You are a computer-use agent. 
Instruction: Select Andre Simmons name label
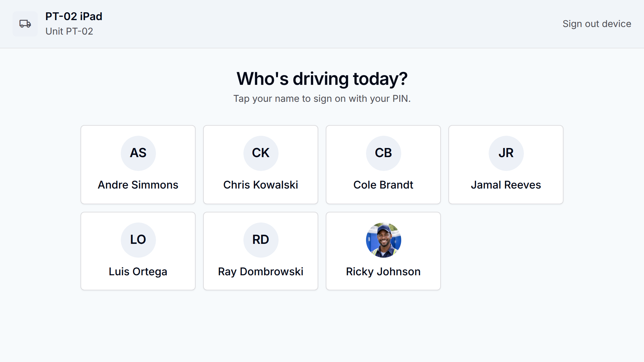138,185
